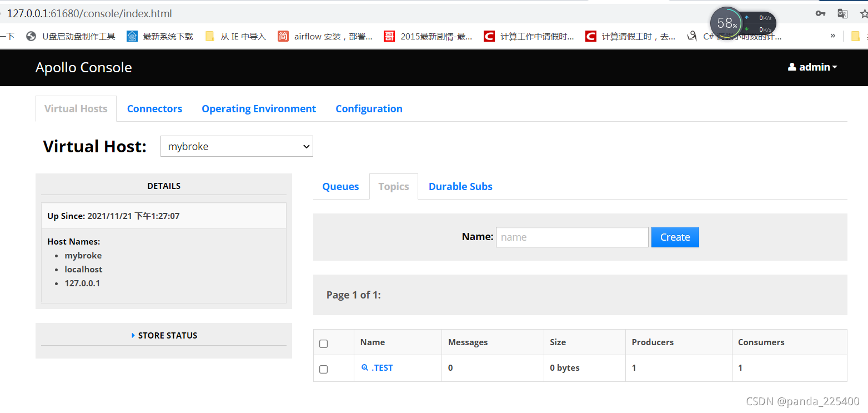Click folder icon of 从 IE 中导入
868x413 pixels.
click(x=210, y=36)
